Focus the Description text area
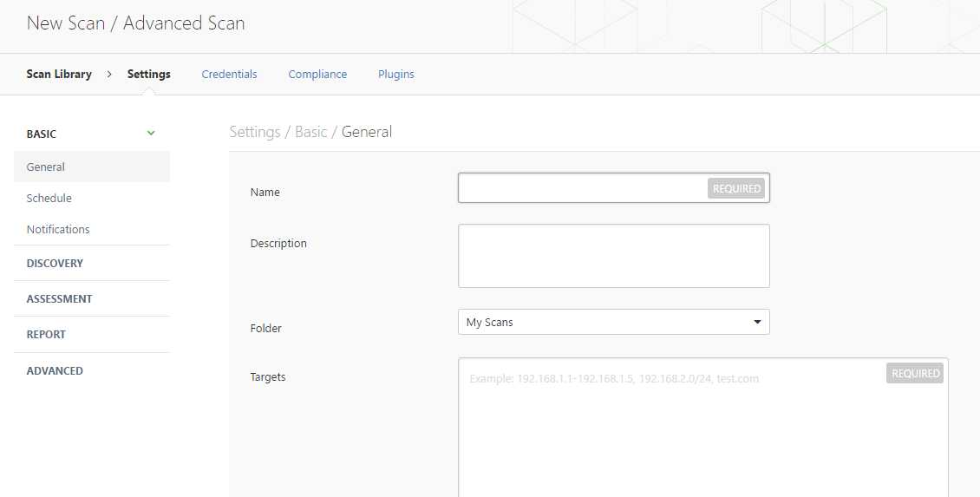 pyautogui.click(x=613, y=256)
